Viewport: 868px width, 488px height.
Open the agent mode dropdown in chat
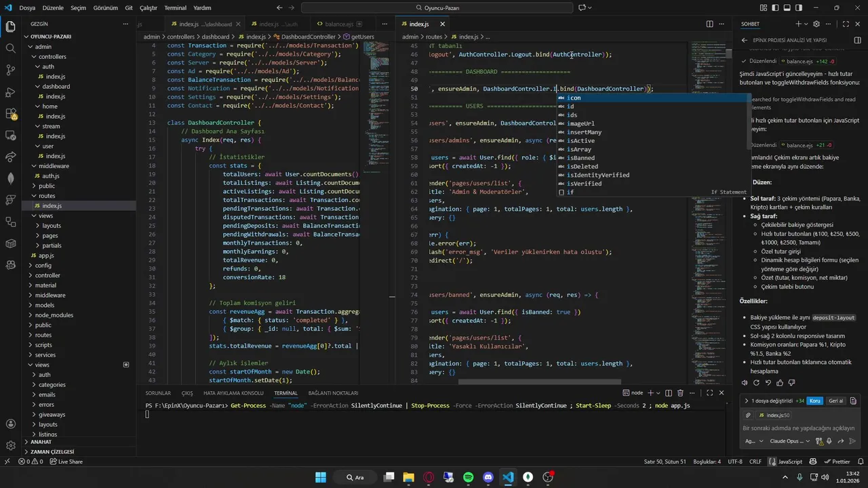tap(753, 441)
